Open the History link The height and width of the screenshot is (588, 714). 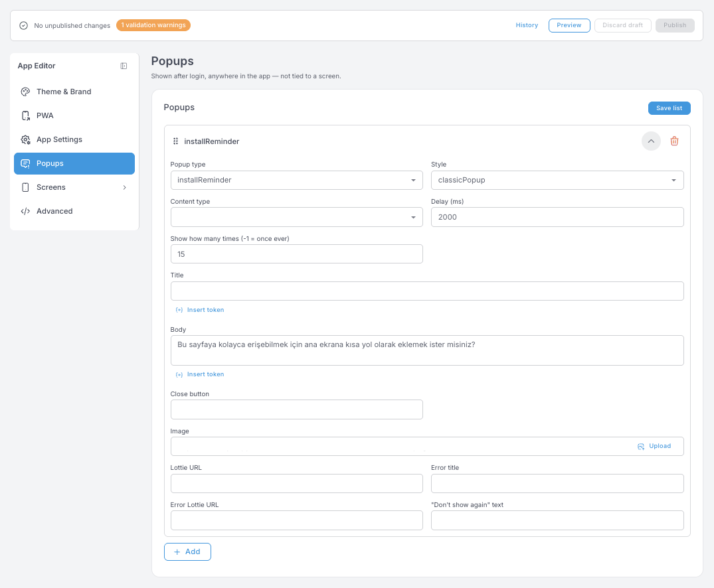[x=527, y=25]
